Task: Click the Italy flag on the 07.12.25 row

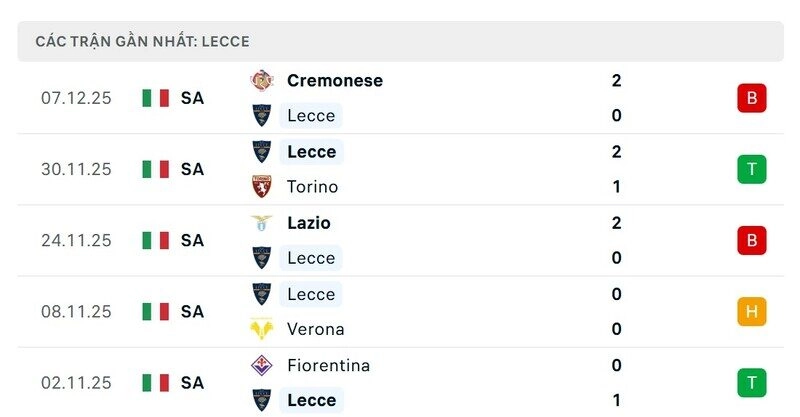Action: click(x=155, y=98)
